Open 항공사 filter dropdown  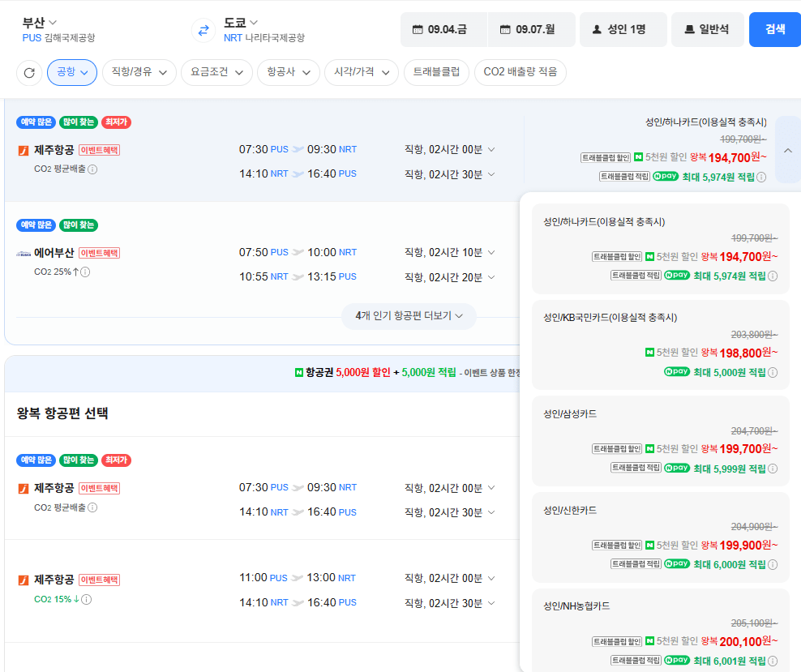click(x=288, y=72)
